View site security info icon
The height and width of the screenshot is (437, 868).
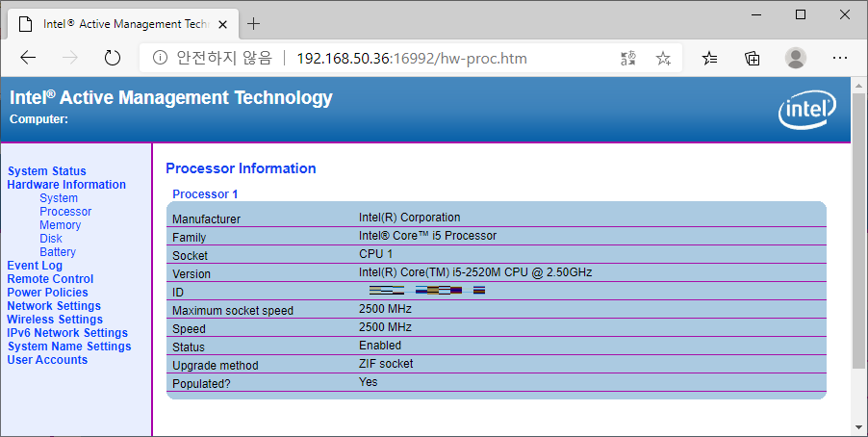pos(160,58)
